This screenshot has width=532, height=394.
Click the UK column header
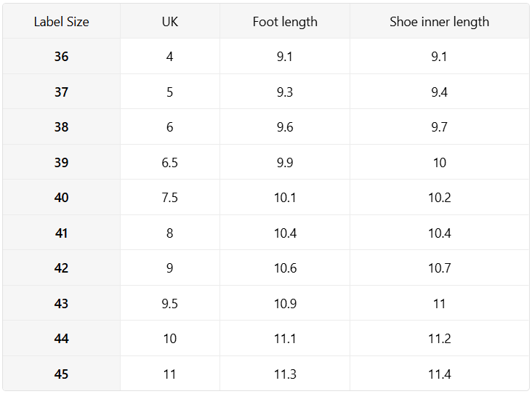pos(169,22)
